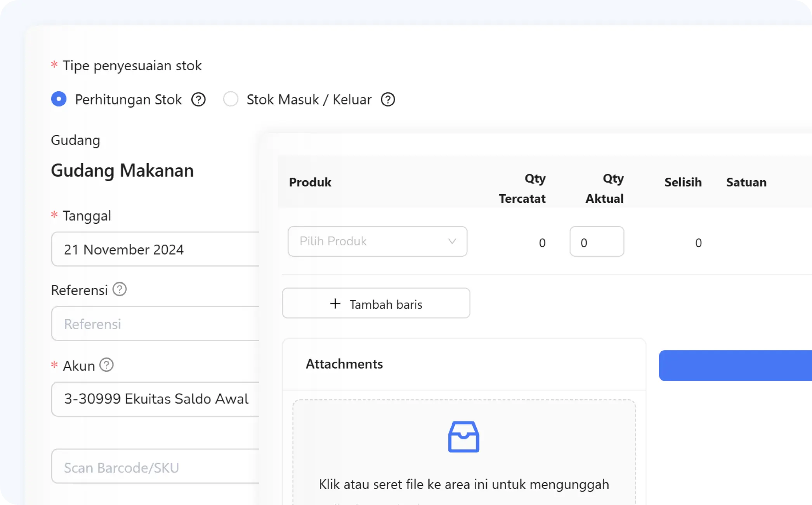Click the Produk column header
812x505 pixels.
tap(310, 182)
